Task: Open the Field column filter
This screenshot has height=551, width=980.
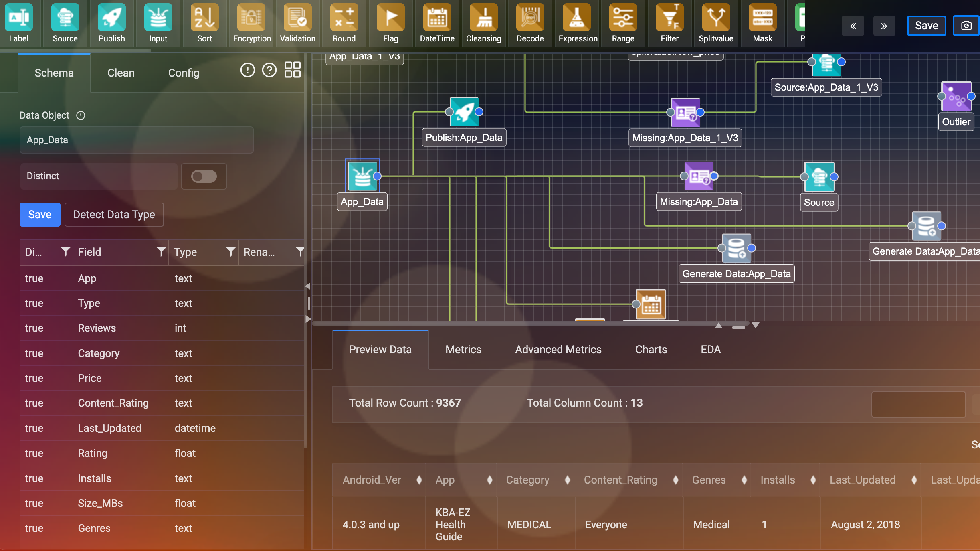Action: pyautogui.click(x=161, y=252)
